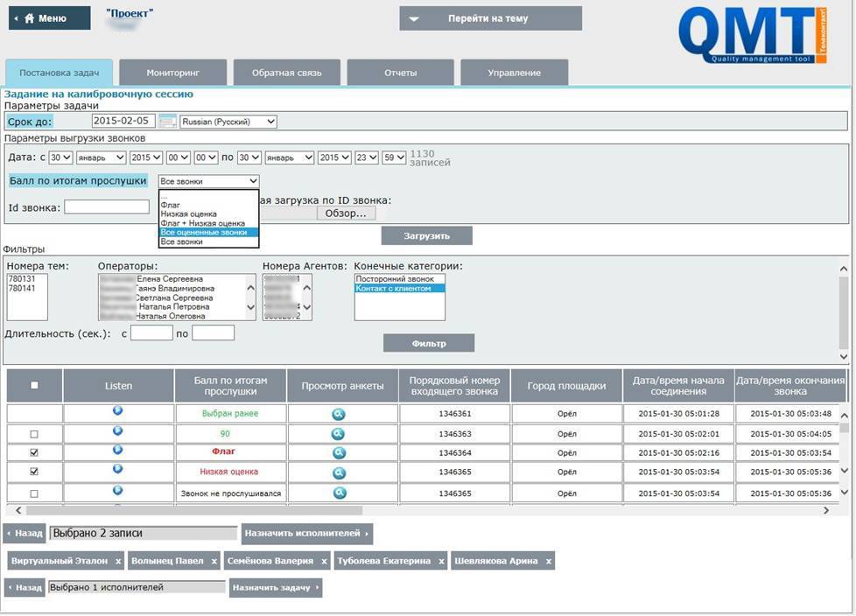The image size is (856, 616).
Task: Open the end hour dropdown showing 23
Action: (367, 157)
